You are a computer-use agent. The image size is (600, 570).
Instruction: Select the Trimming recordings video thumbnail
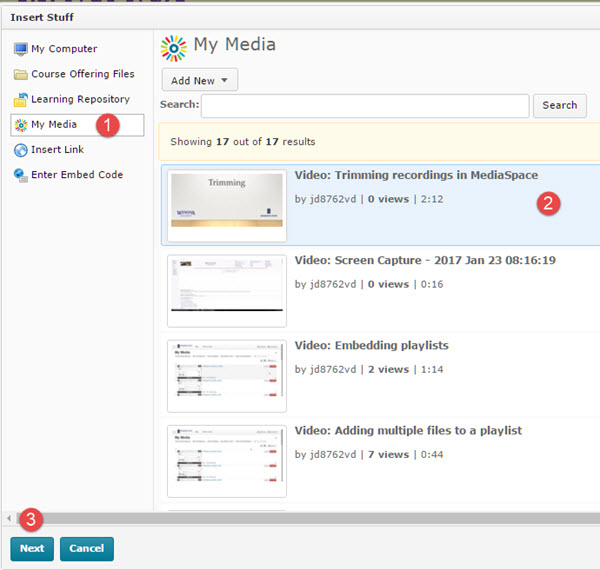click(x=228, y=206)
